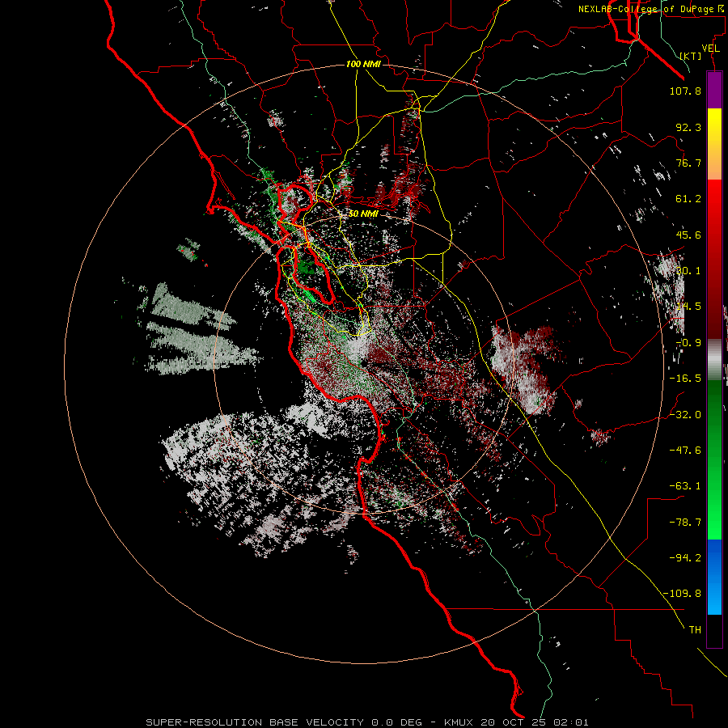Click the -16.5 velocity scale value
This screenshot has width=728, height=728.
(x=685, y=379)
